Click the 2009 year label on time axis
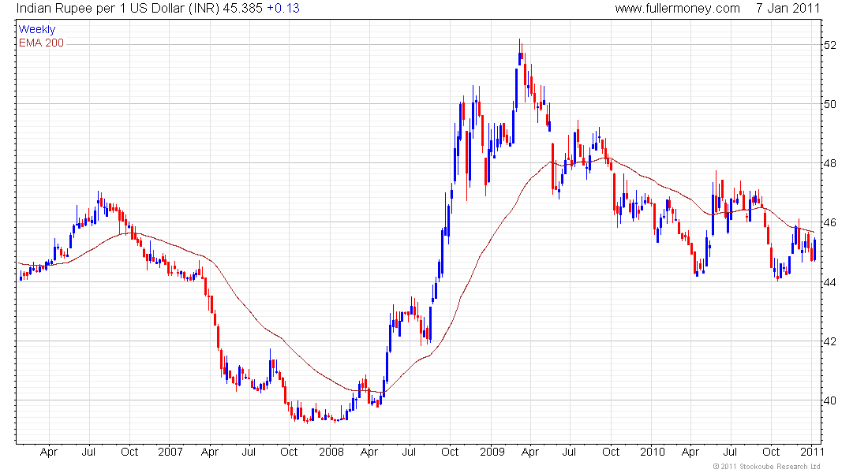The image size is (868, 473). pos(492,452)
